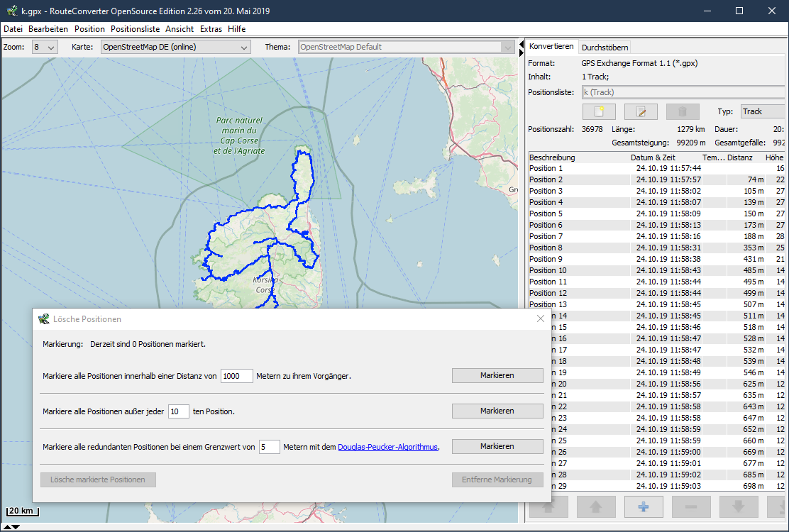Expand the Karte map selection dropdown
Image resolution: width=789 pixels, height=532 pixels.
coord(175,48)
